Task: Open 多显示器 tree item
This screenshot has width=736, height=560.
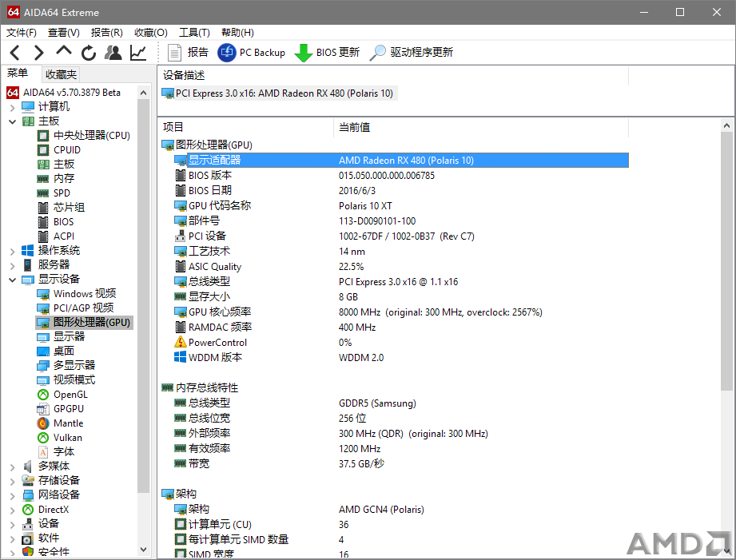Action: point(74,366)
